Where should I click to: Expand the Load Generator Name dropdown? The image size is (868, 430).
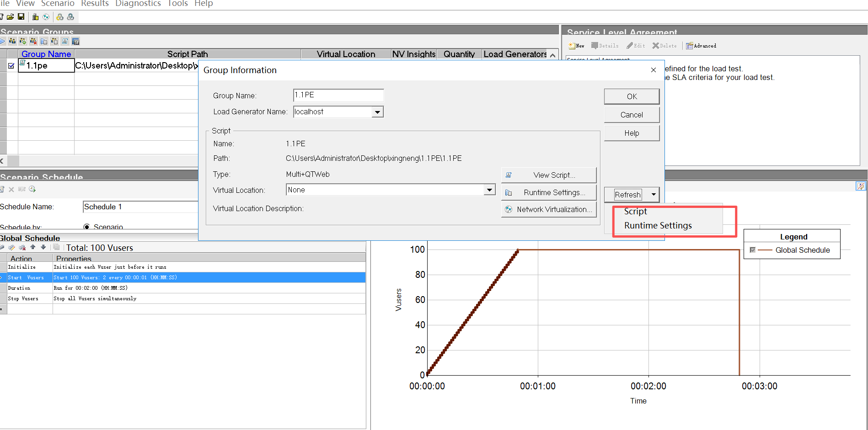coord(377,112)
